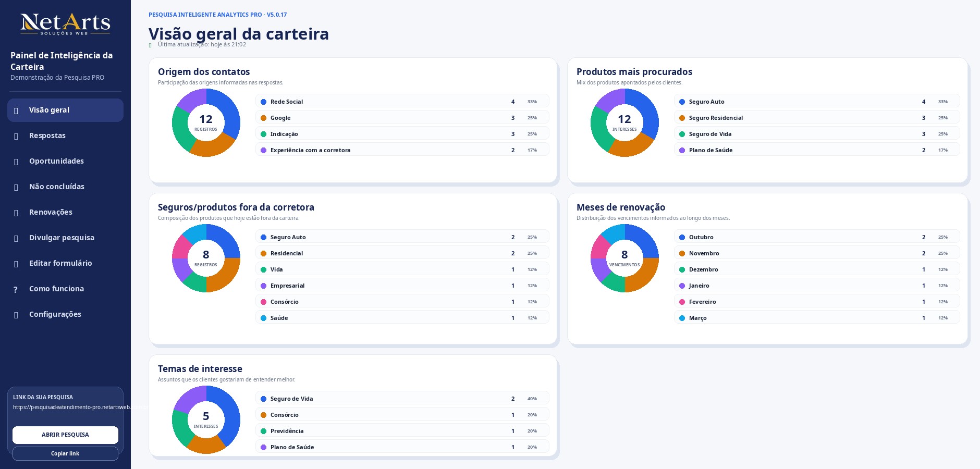The height and width of the screenshot is (469, 980).
Task: Click the icon beside Configurações in sidebar
Action: 16,315
